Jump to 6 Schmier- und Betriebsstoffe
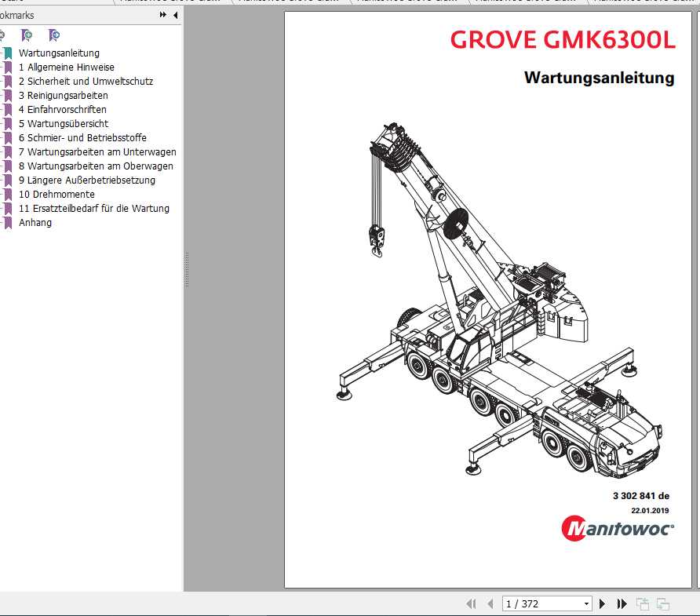This screenshot has height=616, width=700. click(x=82, y=138)
